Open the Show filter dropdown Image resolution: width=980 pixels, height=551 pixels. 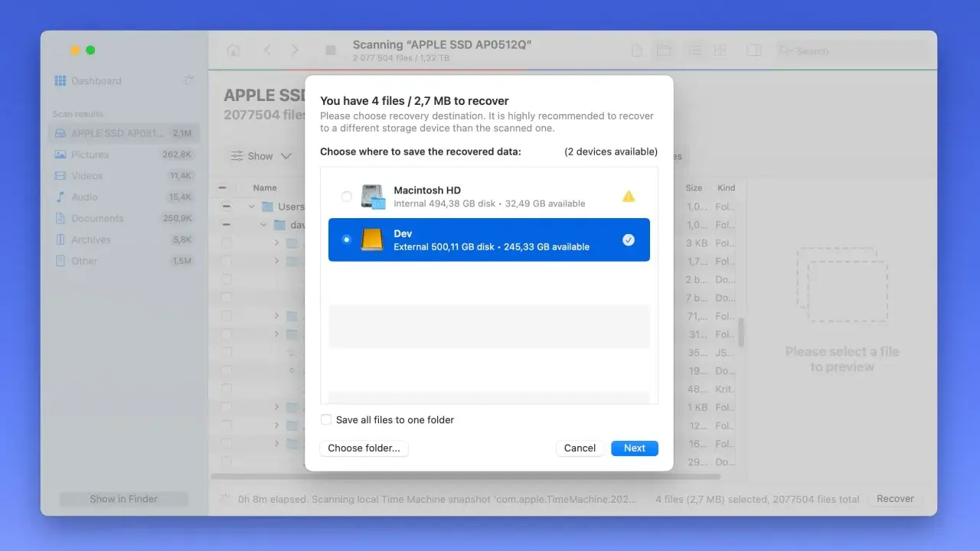262,156
